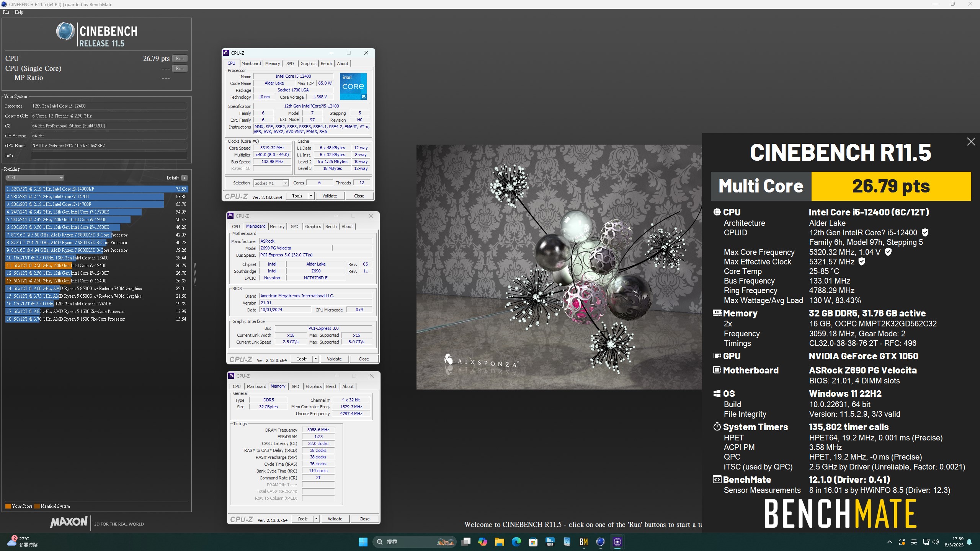The image size is (980, 551).
Task: Open volume control in system tray
Action: tap(936, 542)
